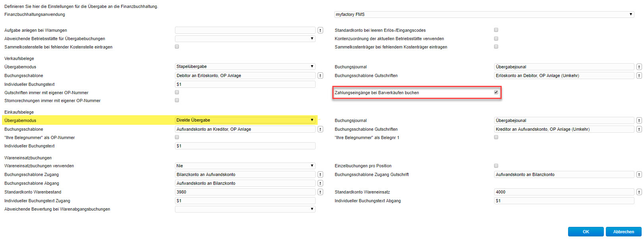Uncheck Zahlungseingänge bei Barverkäufen buchen
Image resolution: width=644 pixels, height=240 pixels.
[496, 92]
